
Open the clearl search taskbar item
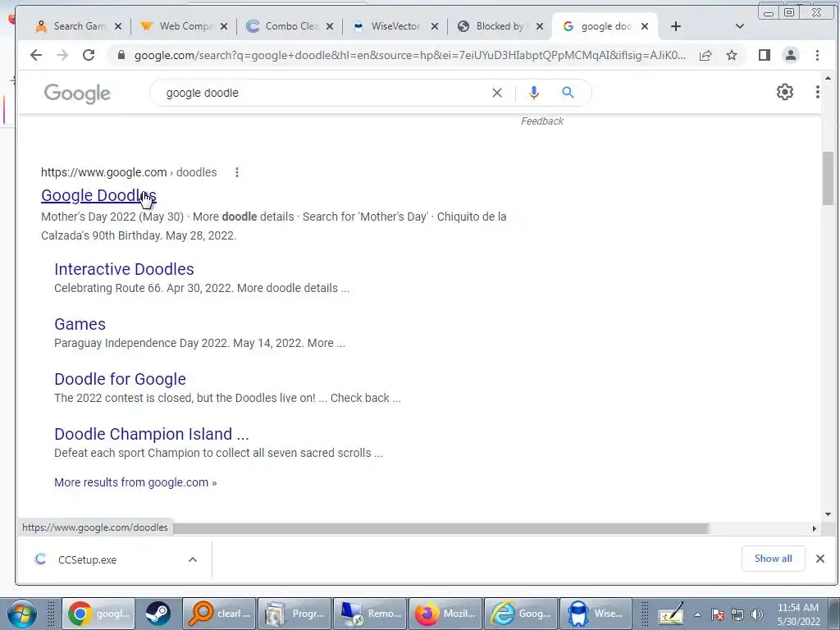[220, 614]
